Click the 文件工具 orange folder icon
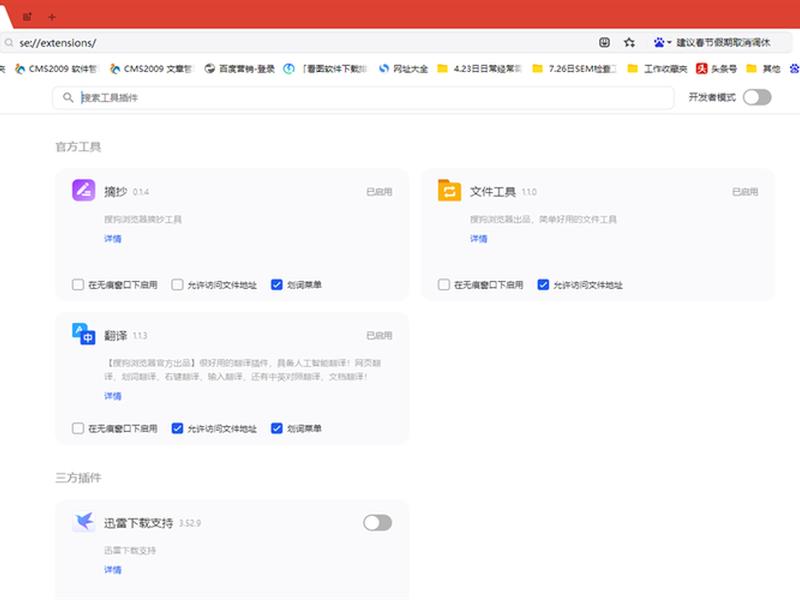 pyautogui.click(x=449, y=190)
